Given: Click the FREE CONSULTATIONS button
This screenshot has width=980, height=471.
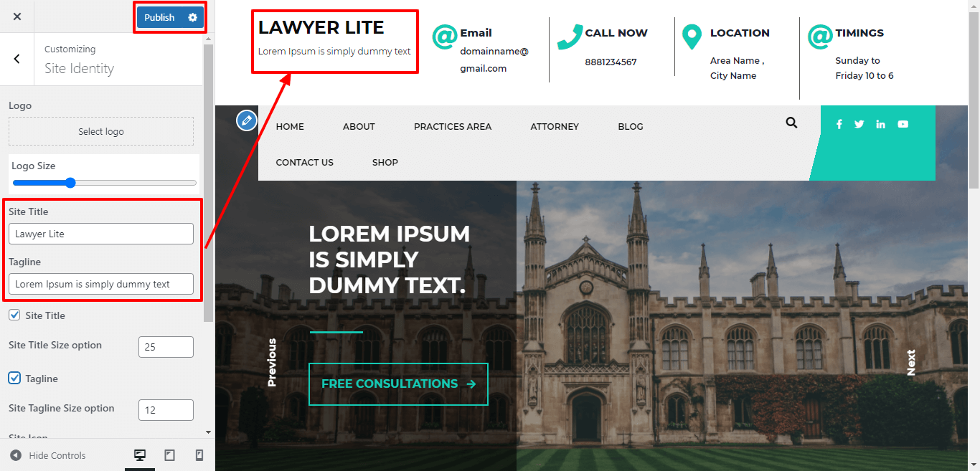Looking at the screenshot, I should (x=398, y=384).
